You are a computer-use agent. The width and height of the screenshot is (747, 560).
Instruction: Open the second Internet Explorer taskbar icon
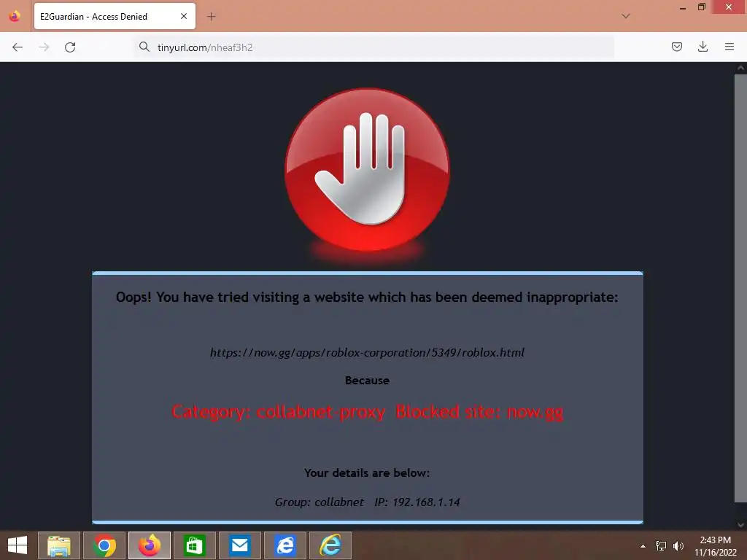click(x=330, y=545)
